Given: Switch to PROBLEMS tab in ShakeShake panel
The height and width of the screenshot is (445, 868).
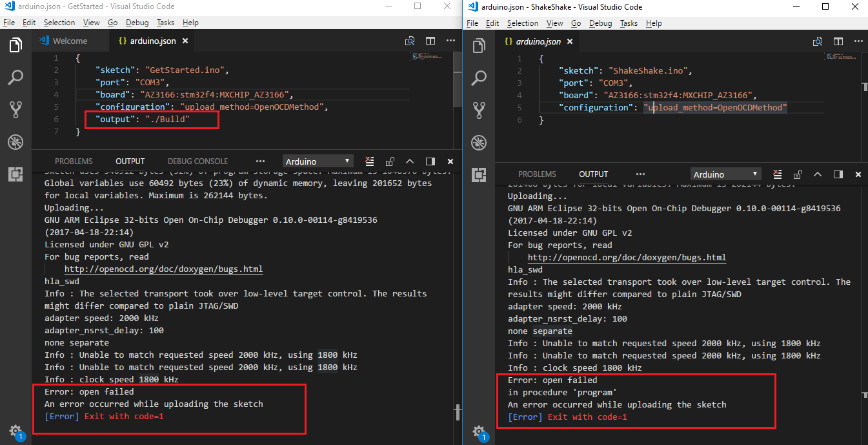Looking at the screenshot, I should tap(537, 174).
